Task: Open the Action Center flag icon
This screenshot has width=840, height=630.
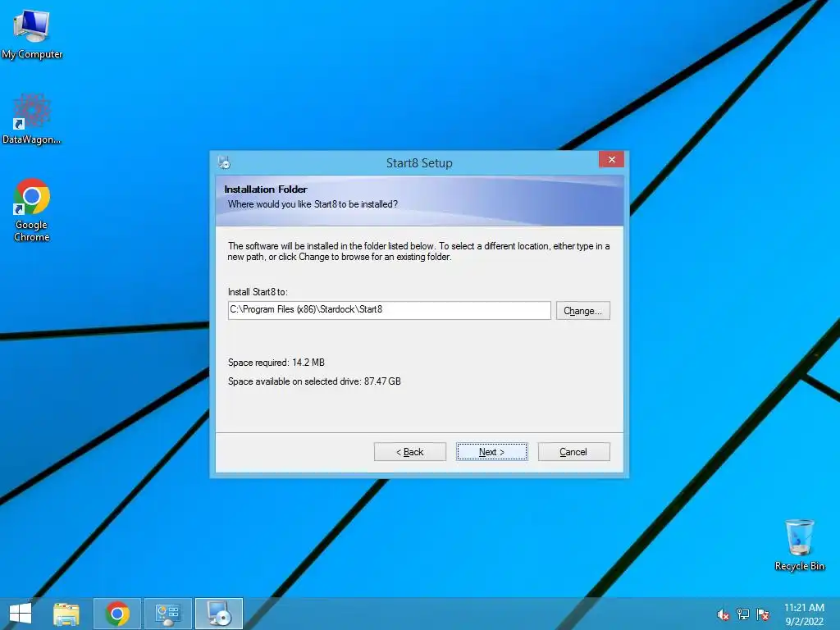Action: [x=763, y=614]
